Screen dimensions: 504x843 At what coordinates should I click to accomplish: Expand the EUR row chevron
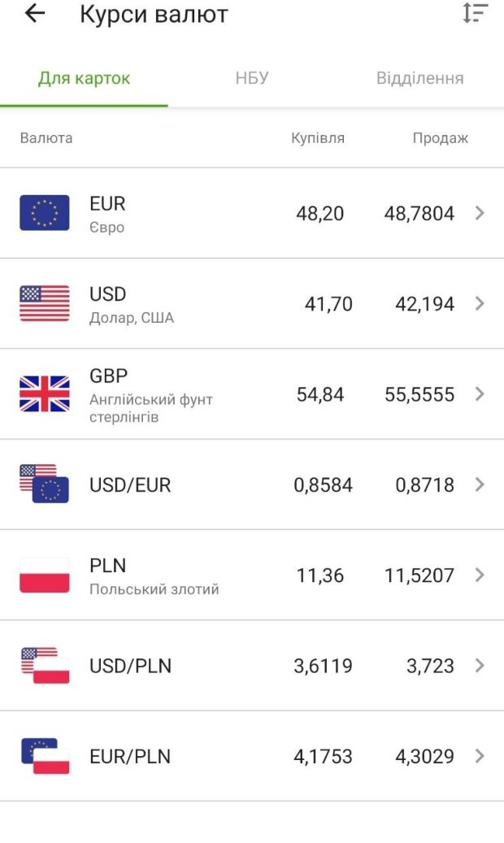click(x=480, y=213)
